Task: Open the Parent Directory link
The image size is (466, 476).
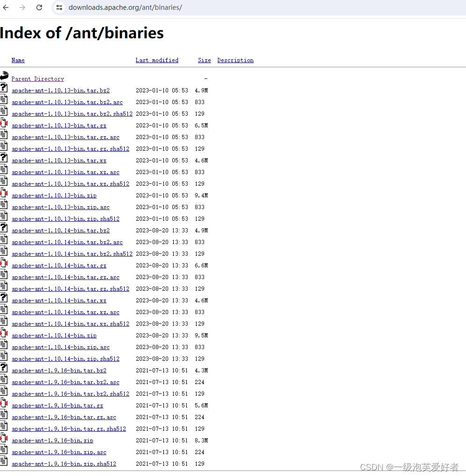Action: pos(38,78)
